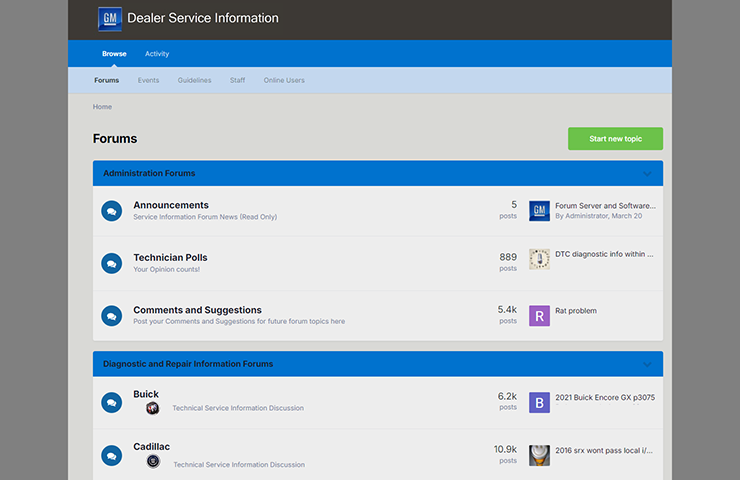Open avatar beside 2016 srx post
The width and height of the screenshot is (740, 480).
tap(539, 455)
